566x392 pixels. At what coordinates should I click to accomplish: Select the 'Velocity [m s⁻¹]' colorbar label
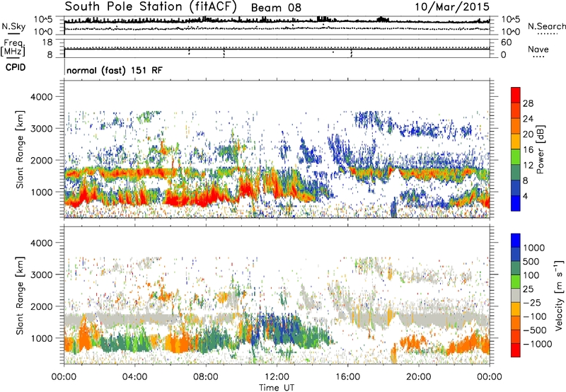[559, 295]
